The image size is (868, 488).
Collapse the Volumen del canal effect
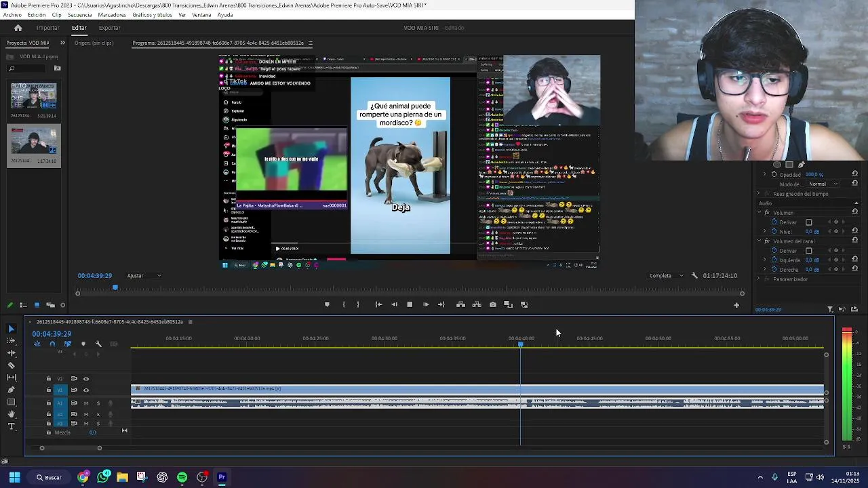759,241
